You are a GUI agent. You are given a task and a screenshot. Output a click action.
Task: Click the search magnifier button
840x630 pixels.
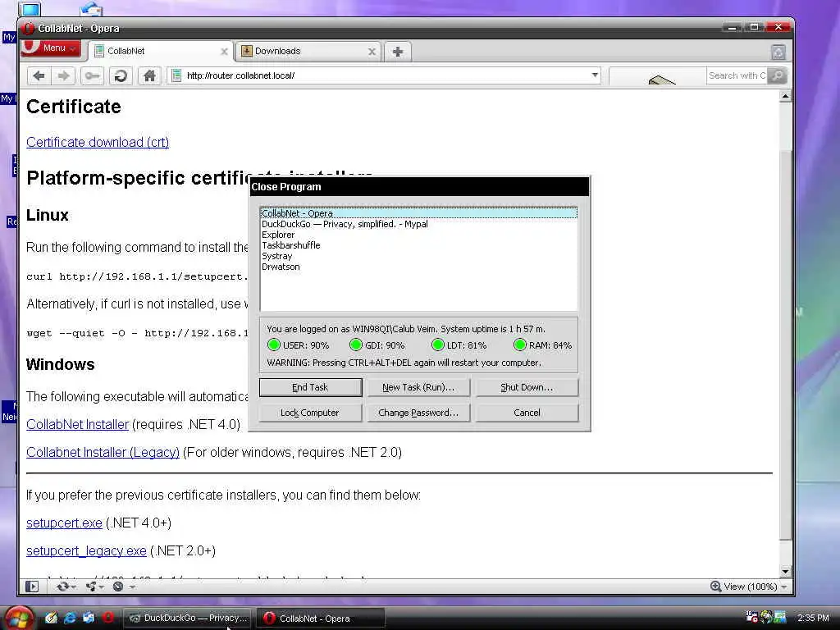[777, 75]
